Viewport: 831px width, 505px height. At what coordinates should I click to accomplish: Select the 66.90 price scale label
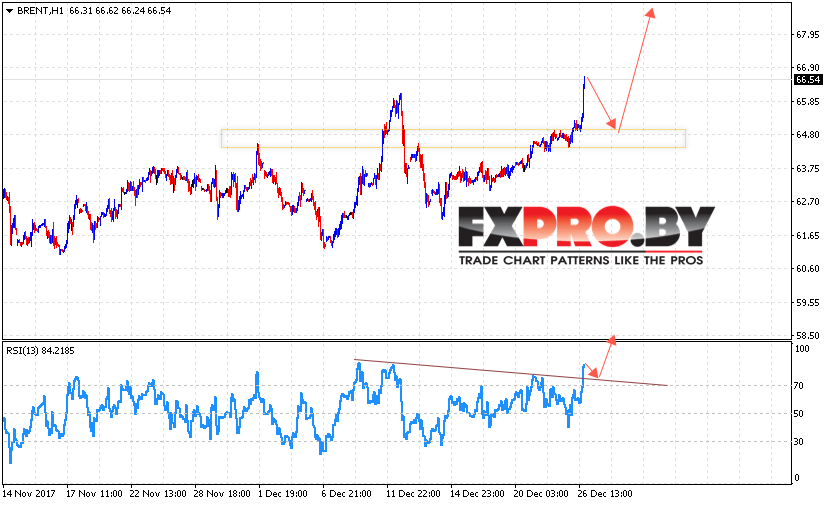pyautogui.click(x=808, y=68)
